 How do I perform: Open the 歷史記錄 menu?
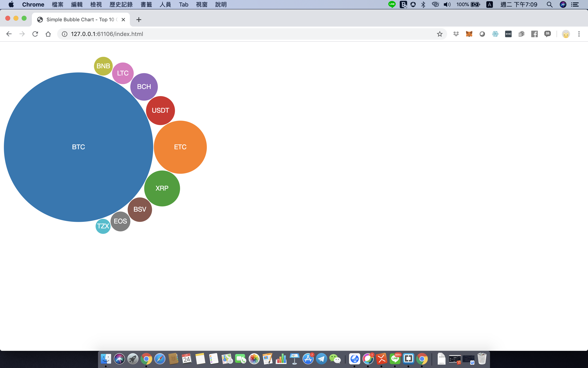tap(121, 4)
